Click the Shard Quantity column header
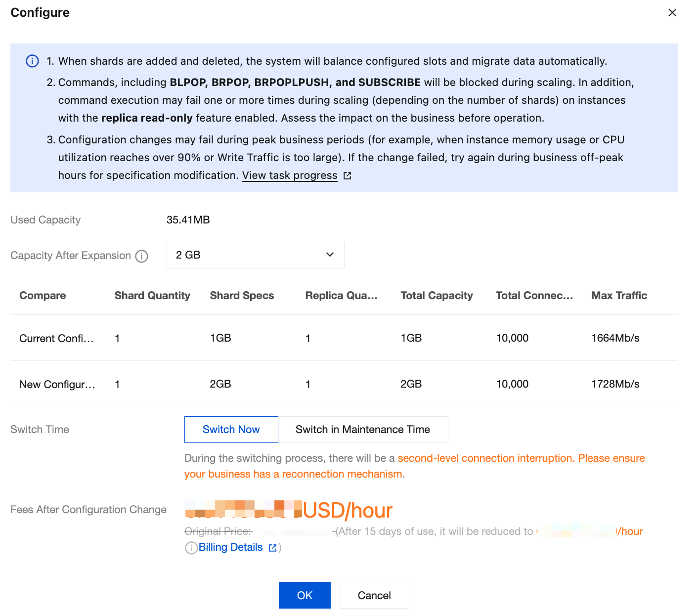This screenshot has width=700, height=615. [152, 296]
